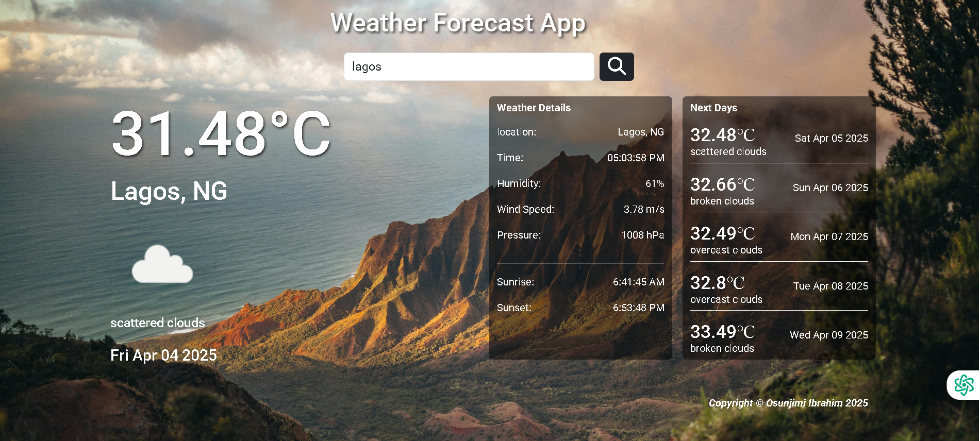Screen dimensions: 980x441
Task: Open the floating ChatGPT extension icon
Action: pos(963,385)
